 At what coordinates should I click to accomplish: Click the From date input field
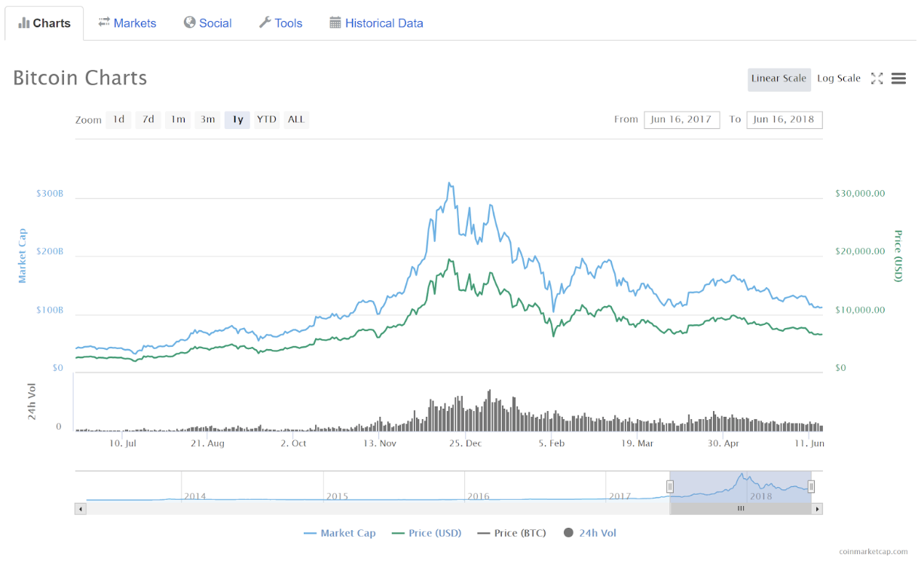point(681,119)
